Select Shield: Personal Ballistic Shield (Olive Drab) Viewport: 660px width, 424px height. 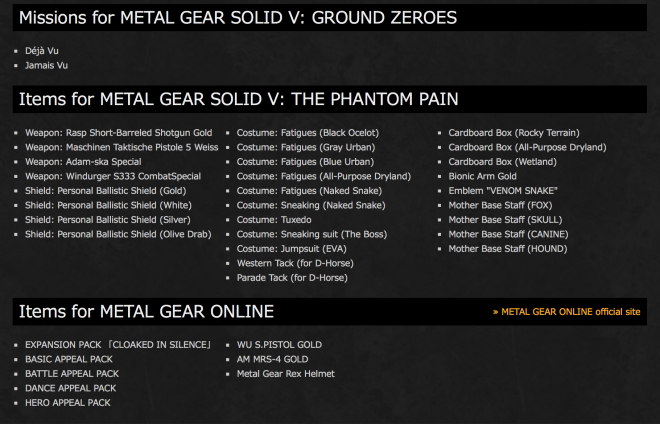[x=118, y=234]
